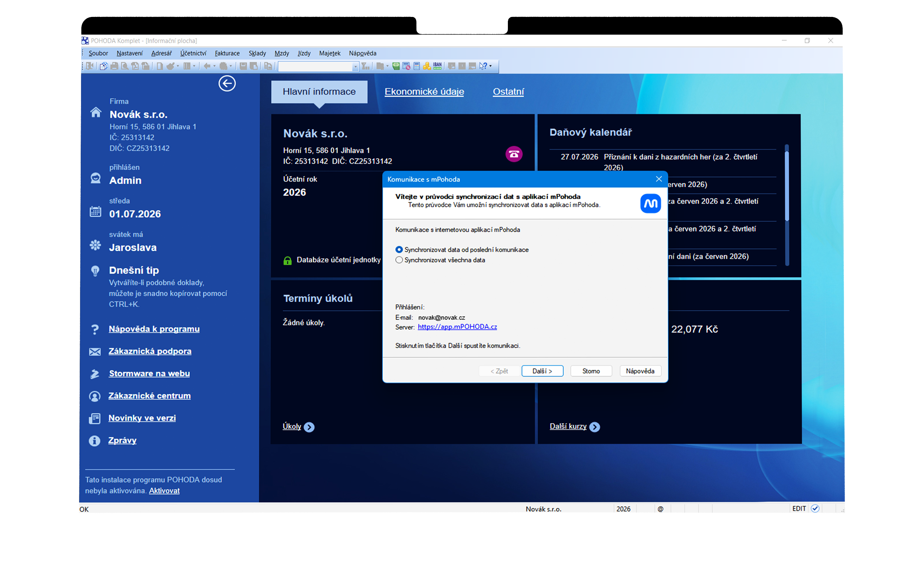This screenshot has height=585, width=924.
Task: Open the toolbar combo box dropdown arrow
Action: coord(355,66)
